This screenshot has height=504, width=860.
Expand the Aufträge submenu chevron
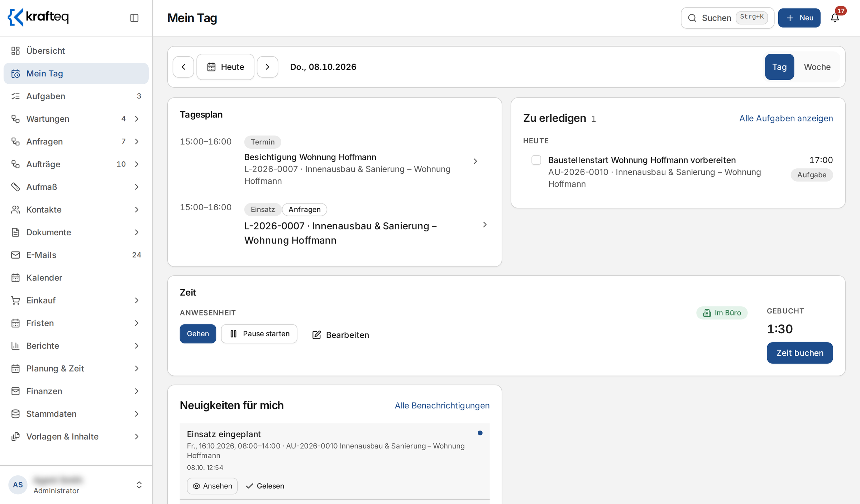point(137,164)
